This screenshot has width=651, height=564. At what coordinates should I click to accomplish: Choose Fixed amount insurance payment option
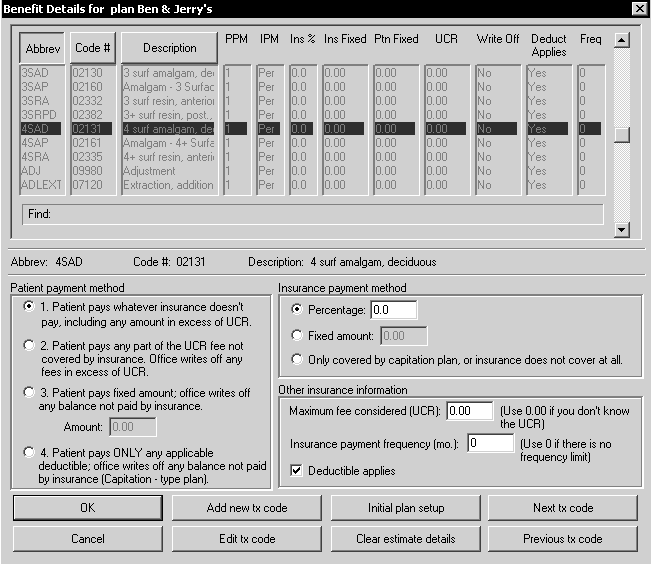[297, 335]
